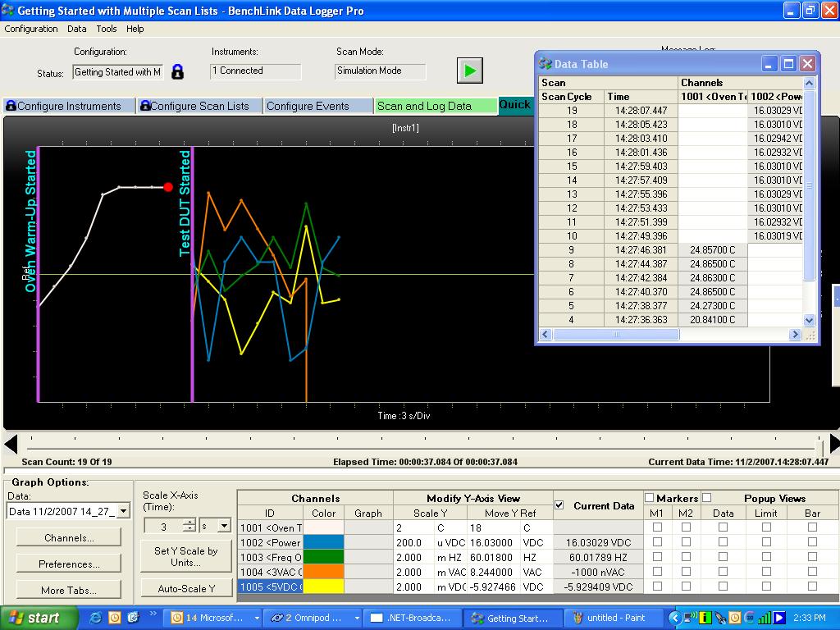Minimize the Data Table window

(769, 64)
